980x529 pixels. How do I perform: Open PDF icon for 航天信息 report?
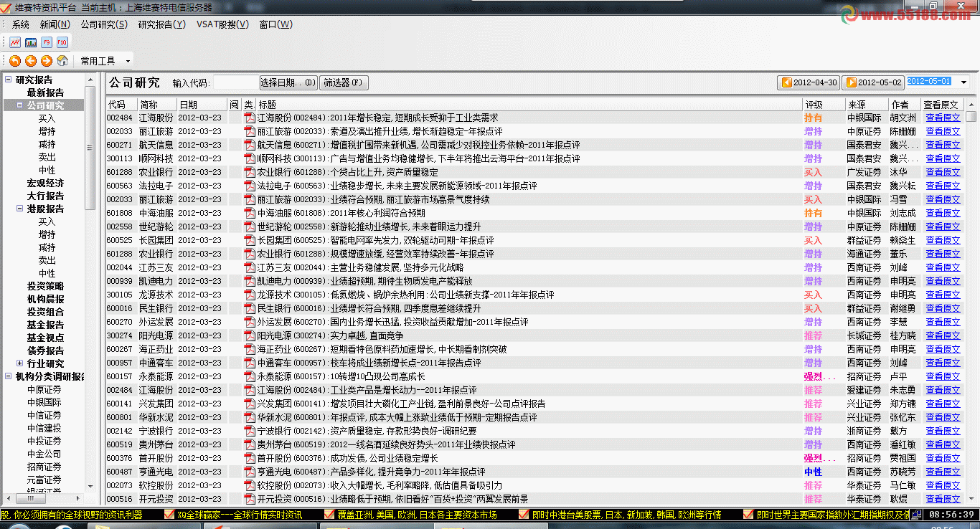(250, 145)
